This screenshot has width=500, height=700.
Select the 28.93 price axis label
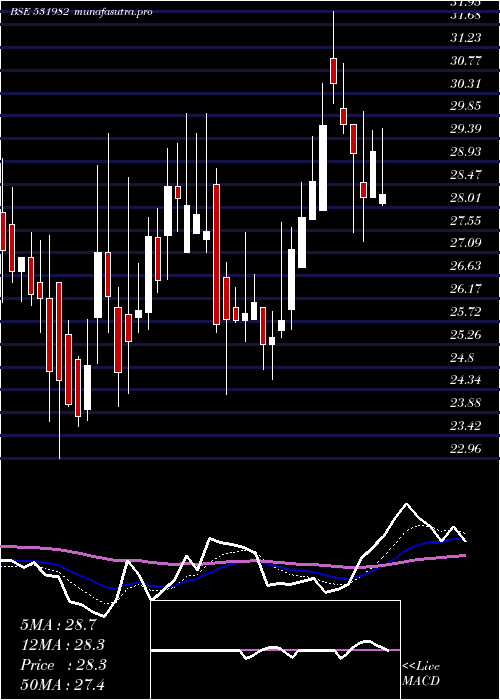point(466,152)
